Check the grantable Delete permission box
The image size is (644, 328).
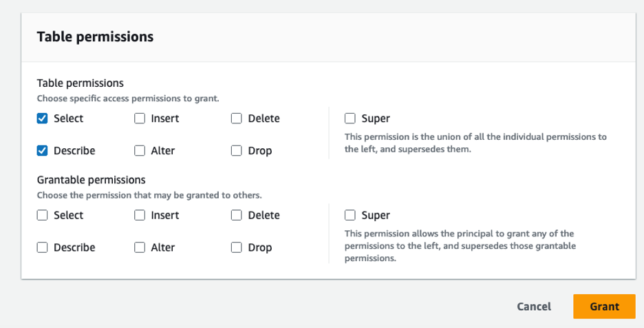click(x=237, y=215)
